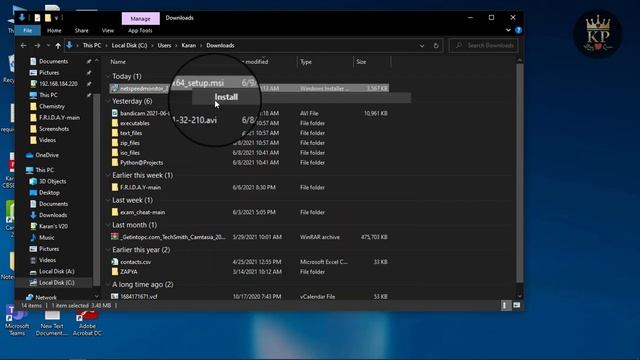
Task: Select the bandicam AVI file icon
Action: click(115, 113)
